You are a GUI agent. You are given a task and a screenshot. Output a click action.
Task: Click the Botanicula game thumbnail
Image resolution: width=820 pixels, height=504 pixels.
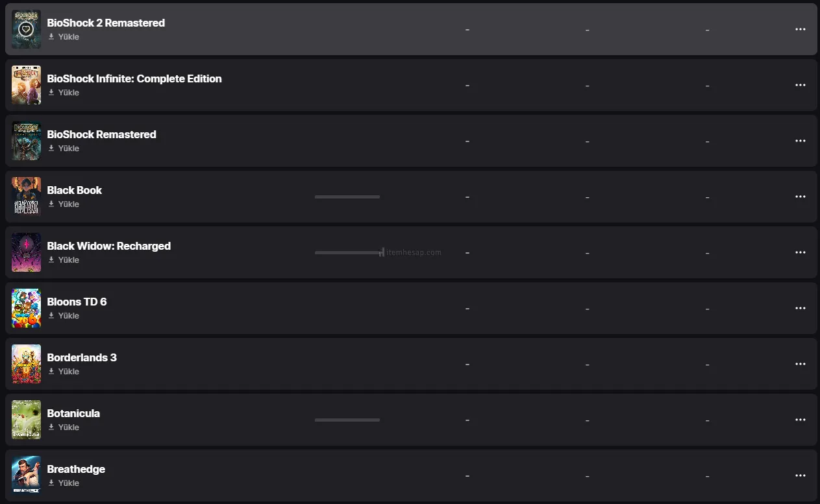pos(26,420)
